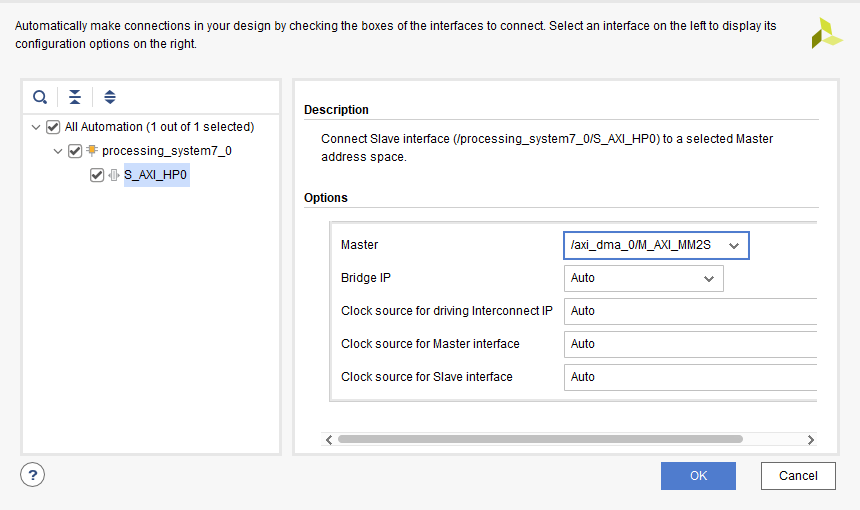Open the Bridge IP dropdown
The height and width of the screenshot is (510, 860).
pyautogui.click(x=643, y=278)
